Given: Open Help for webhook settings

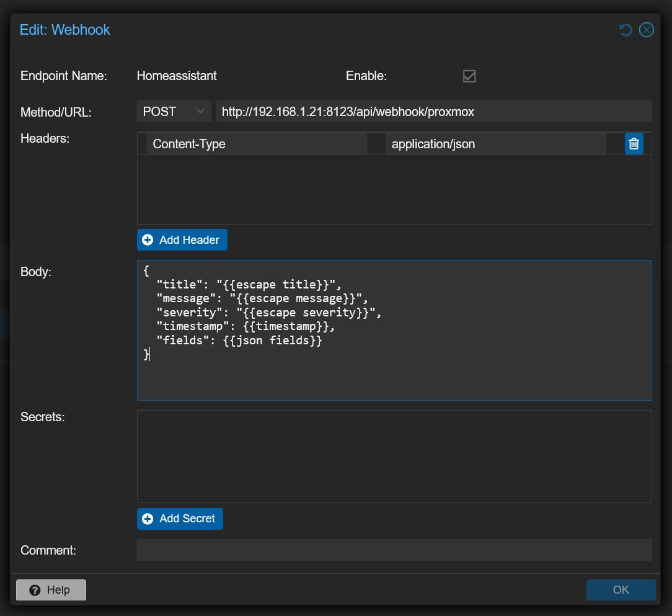Looking at the screenshot, I should [x=51, y=590].
